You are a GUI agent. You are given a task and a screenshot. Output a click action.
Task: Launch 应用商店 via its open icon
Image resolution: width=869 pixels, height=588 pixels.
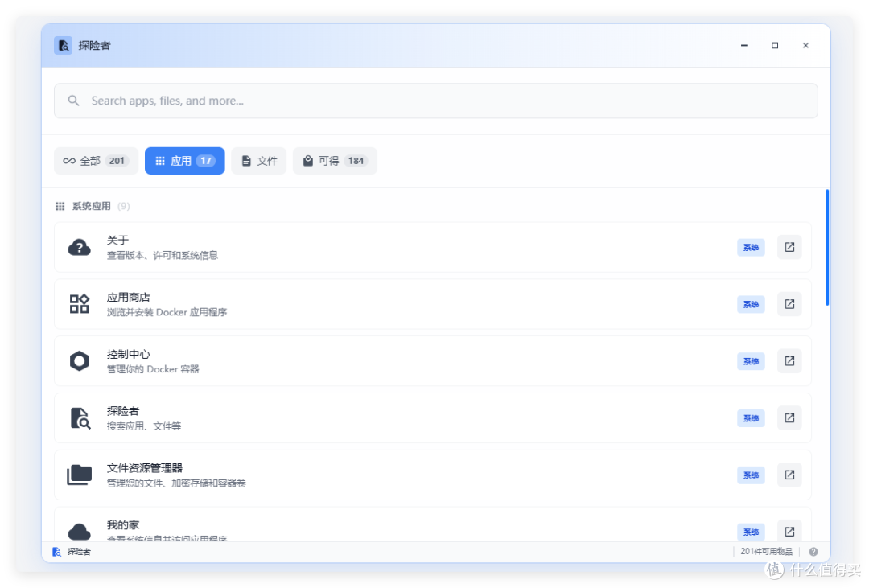[789, 304]
